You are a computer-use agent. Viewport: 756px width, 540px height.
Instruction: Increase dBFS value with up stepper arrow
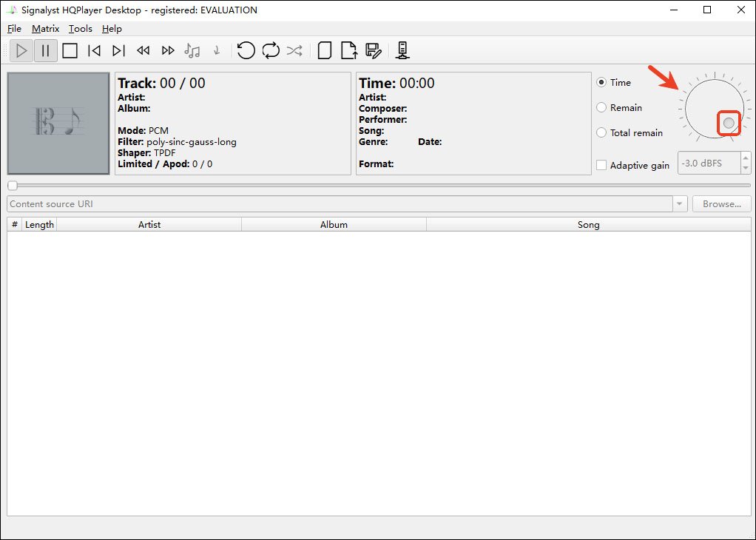pyautogui.click(x=746, y=158)
